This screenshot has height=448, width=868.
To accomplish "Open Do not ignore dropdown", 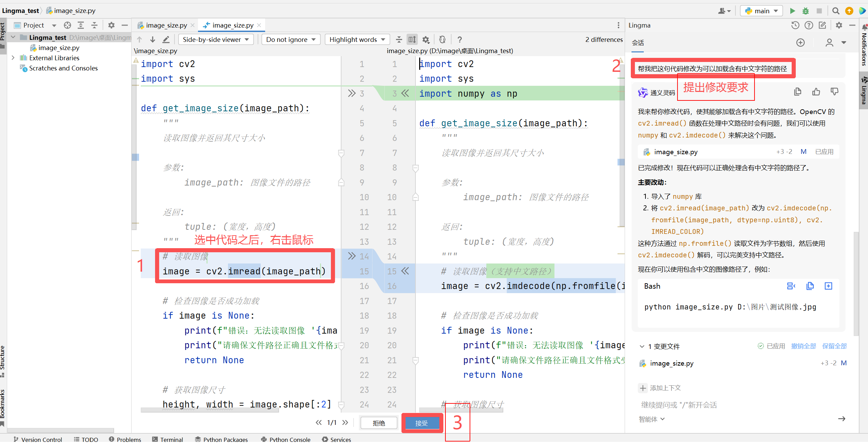I will [291, 39].
